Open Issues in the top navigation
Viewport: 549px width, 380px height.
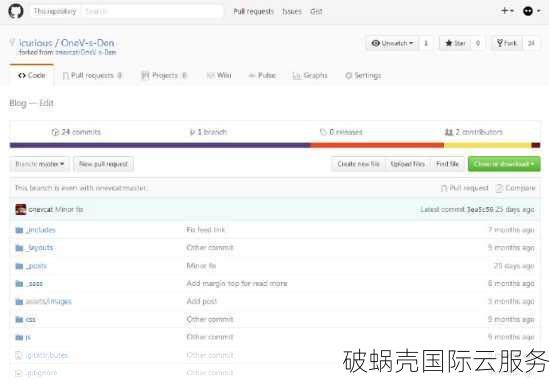tap(292, 12)
